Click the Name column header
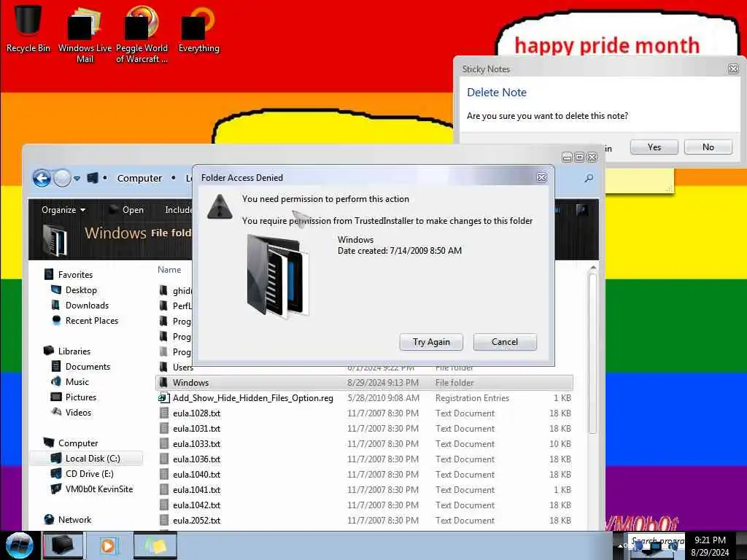This screenshot has height=560, width=747. 169,270
